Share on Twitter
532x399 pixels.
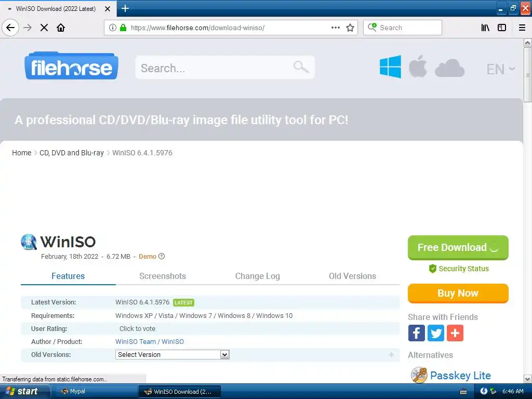[x=436, y=333]
